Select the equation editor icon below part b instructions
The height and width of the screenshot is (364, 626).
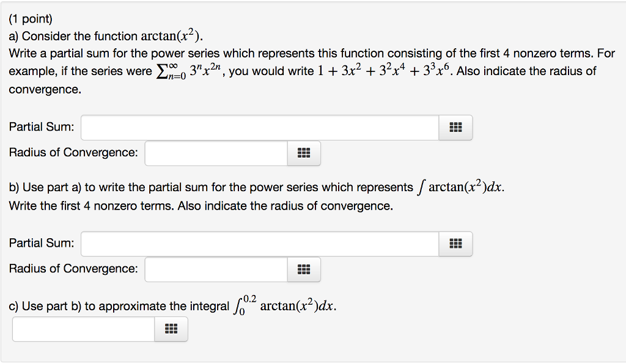[x=455, y=244]
